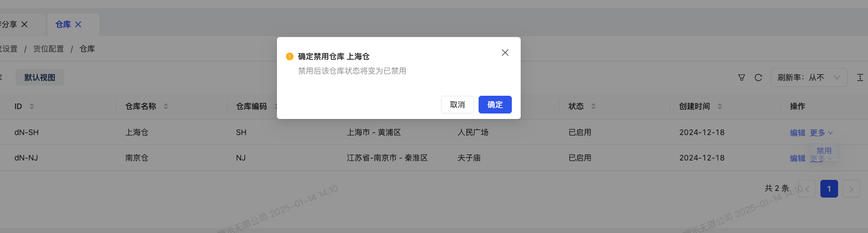This screenshot has height=233, width=868.
Task: Close the 分享 tab with its X
Action: (x=24, y=24)
